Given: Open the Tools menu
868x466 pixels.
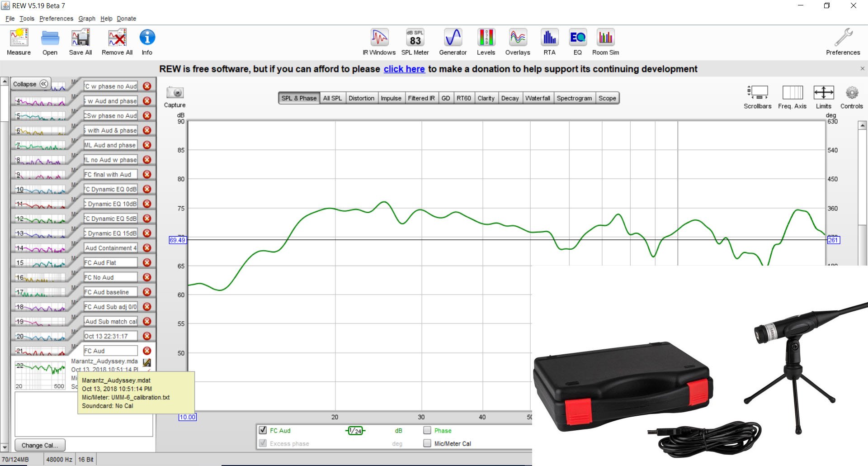Looking at the screenshot, I should [x=27, y=19].
